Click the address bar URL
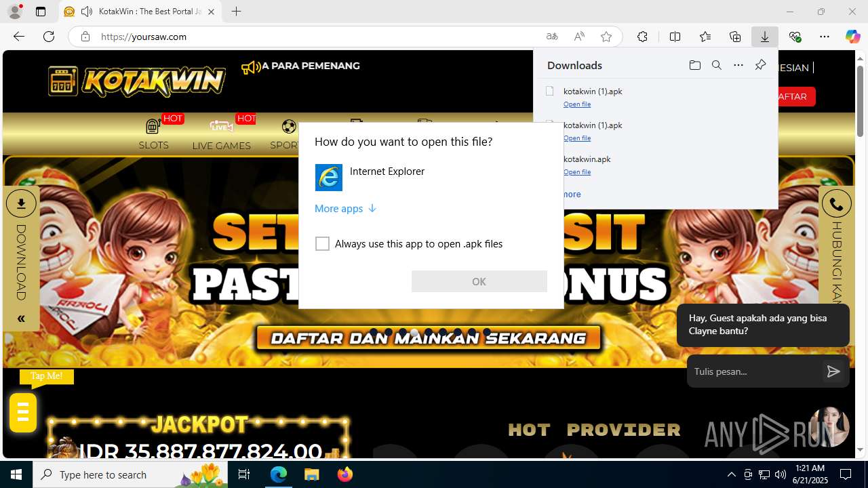 coord(144,37)
